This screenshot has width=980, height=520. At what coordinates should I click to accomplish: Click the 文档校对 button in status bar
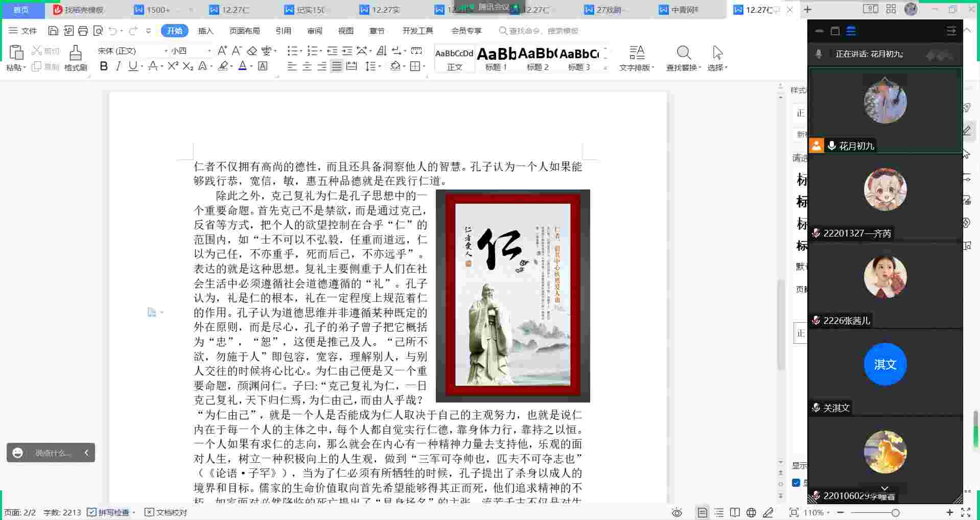[x=166, y=512]
